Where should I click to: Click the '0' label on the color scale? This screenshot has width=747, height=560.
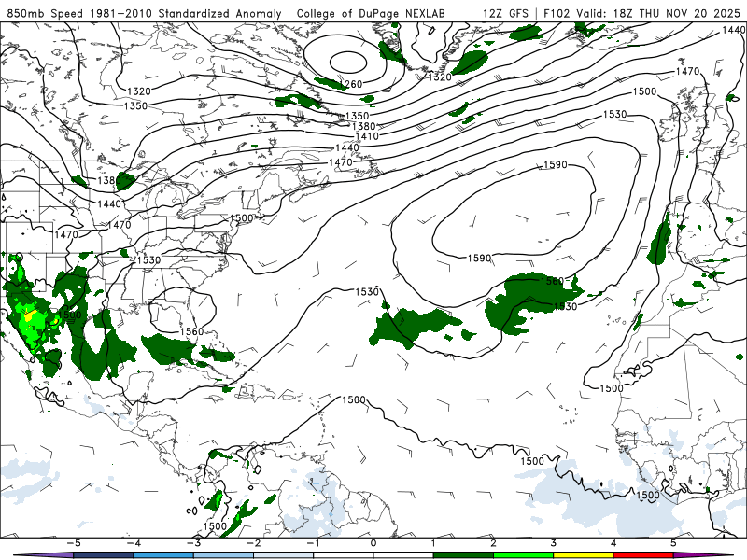[x=373, y=543]
